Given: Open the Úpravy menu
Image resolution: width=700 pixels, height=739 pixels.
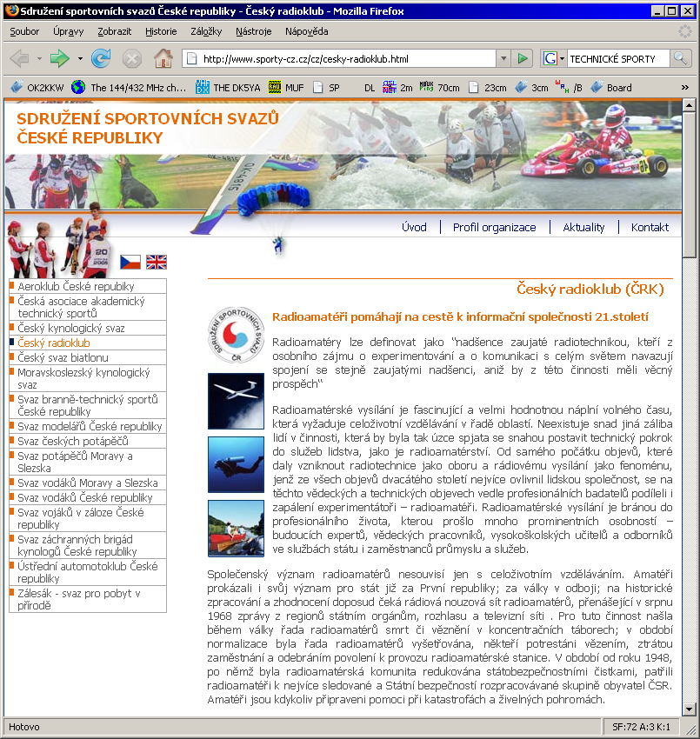Looking at the screenshot, I should (69, 31).
